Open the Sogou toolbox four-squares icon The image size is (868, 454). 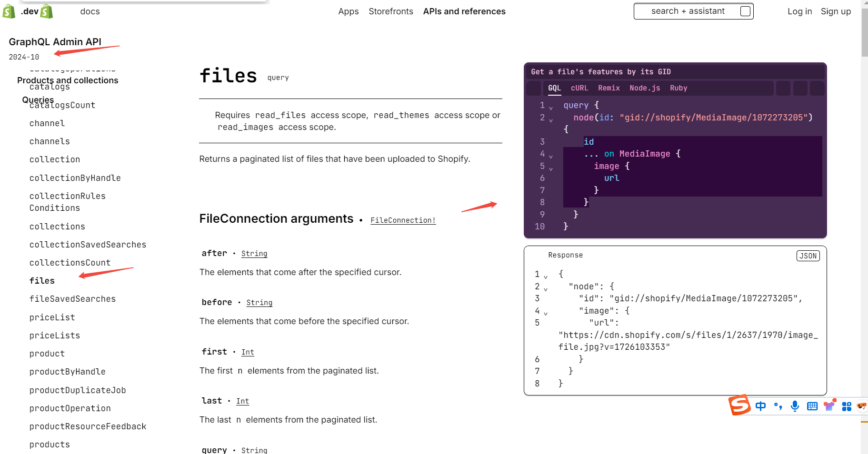pos(847,406)
